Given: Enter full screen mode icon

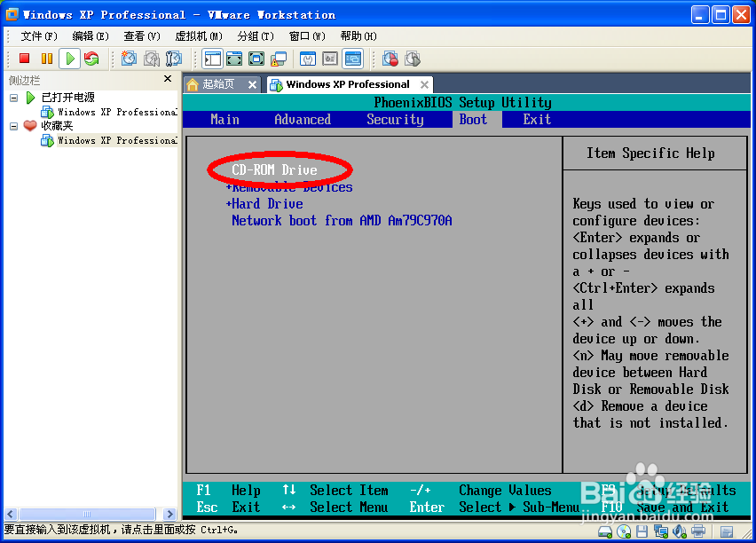Looking at the screenshot, I should pos(256,59).
